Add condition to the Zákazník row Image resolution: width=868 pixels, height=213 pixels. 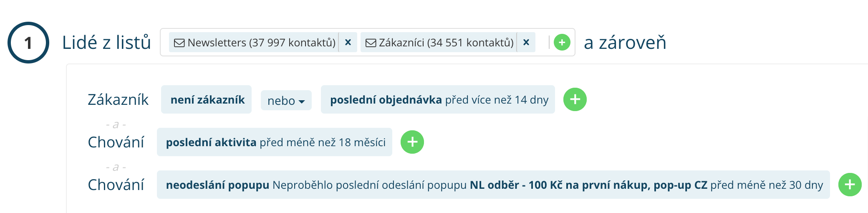pyautogui.click(x=575, y=99)
